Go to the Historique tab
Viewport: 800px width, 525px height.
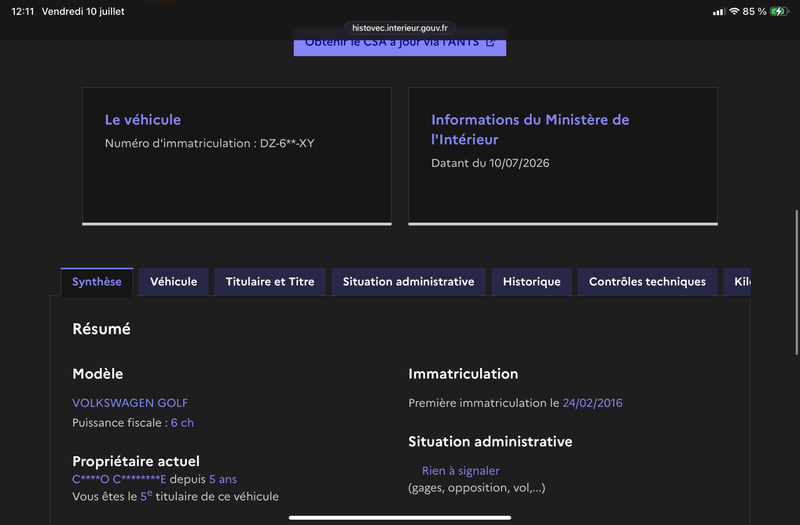click(532, 282)
